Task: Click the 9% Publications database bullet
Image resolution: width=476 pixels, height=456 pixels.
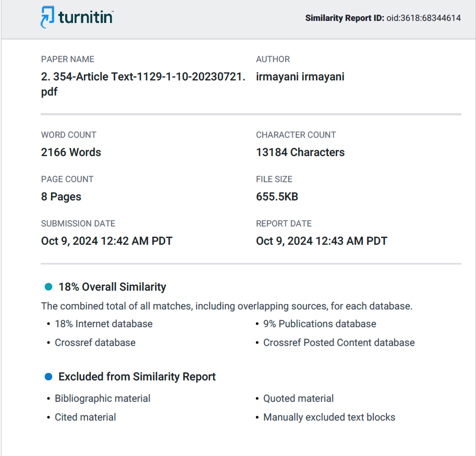Action: [x=320, y=324]
